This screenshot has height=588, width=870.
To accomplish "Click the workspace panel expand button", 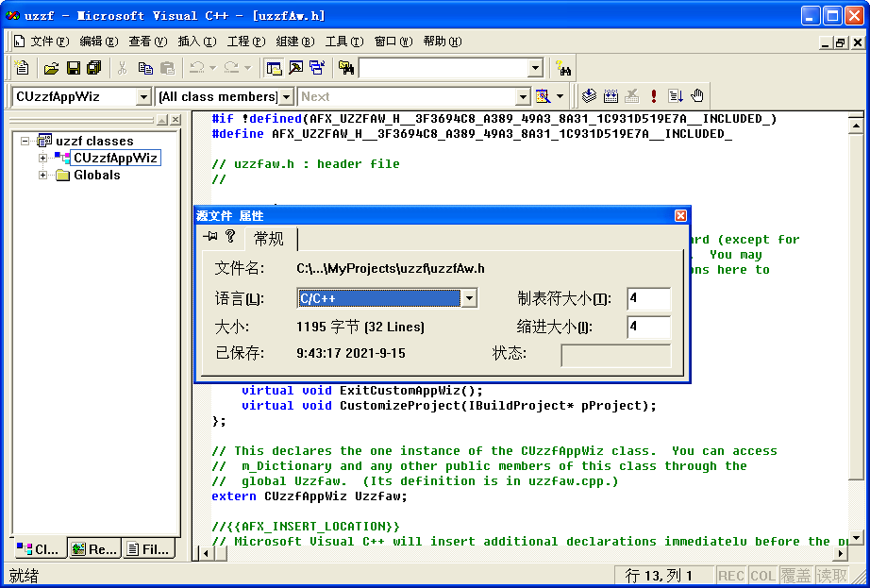I will coord(161,120).
